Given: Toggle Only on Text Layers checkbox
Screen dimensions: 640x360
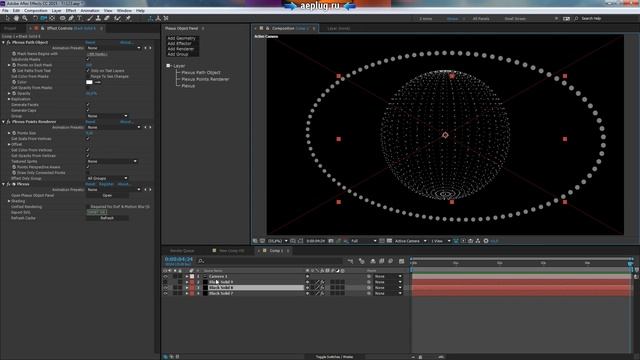Looking at the screenshot, I should pos(88,71).
